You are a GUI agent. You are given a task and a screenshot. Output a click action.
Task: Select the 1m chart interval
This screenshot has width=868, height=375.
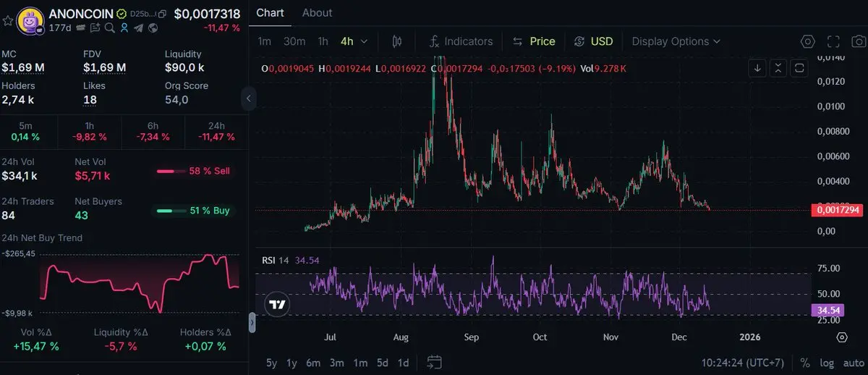tap(265, 41)
